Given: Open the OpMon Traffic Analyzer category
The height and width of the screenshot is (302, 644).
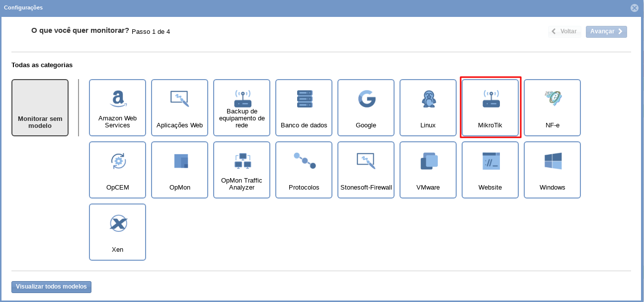Looking at the screenshot, I should (x=241, y=170).
